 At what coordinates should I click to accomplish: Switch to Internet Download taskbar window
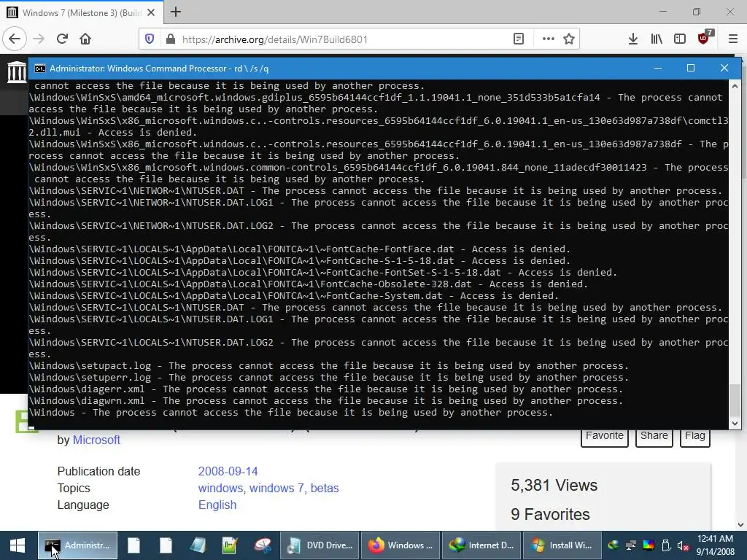point(481,545)
